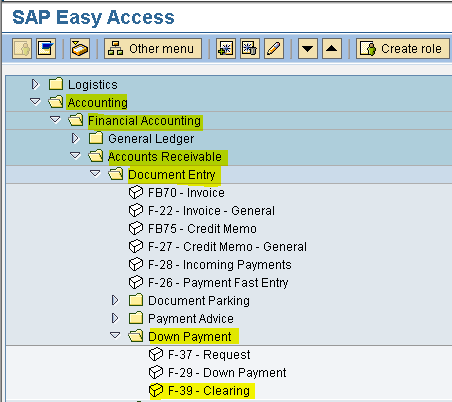Open the SAP menu icon button
Image resolution: width=452 pixels, height=402 pixels.
46,49
